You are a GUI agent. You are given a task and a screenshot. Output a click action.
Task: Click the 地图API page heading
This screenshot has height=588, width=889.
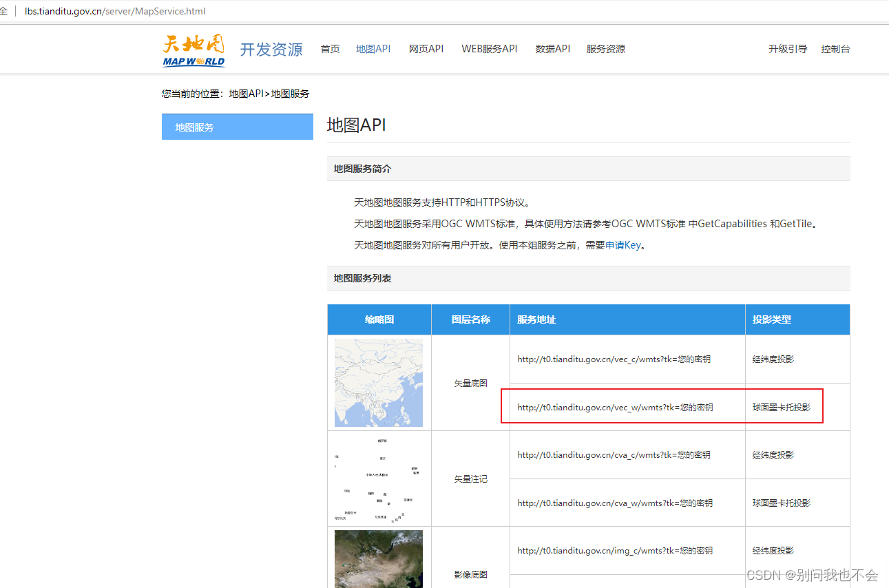coord(357,125)
